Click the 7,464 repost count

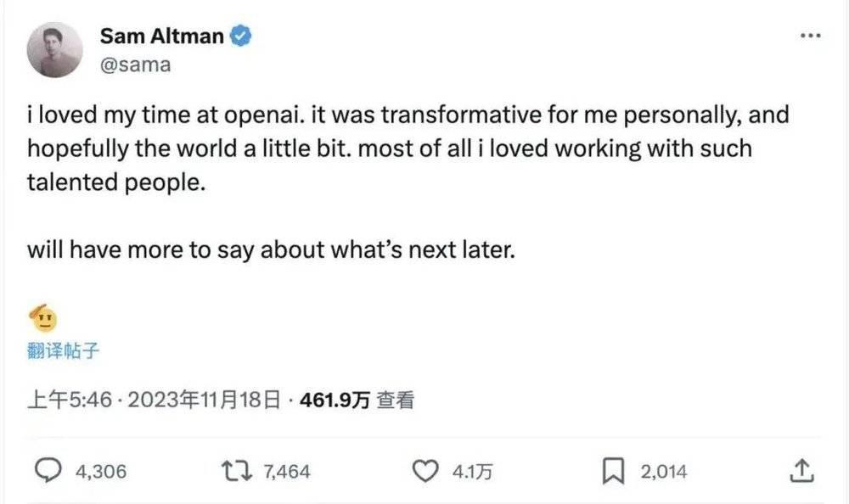[x=289, y=471]
